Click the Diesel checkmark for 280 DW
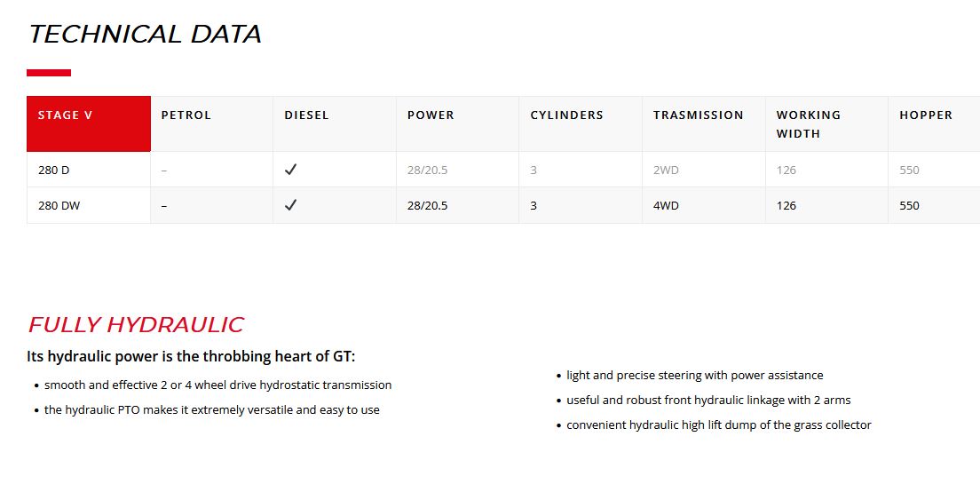Screen dimensions: 980x492 290,205
